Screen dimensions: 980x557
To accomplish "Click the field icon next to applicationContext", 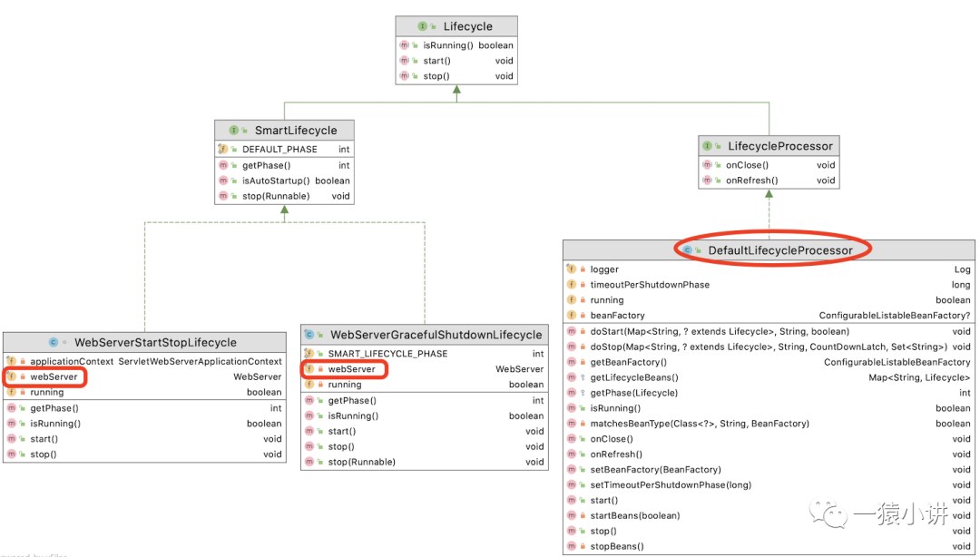I will (x=11, y=361).
